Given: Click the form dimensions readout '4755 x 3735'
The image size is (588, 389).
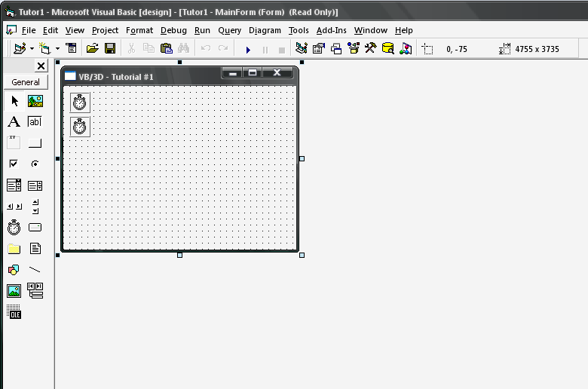Looking at the screenshot, I should click(537, 49).
